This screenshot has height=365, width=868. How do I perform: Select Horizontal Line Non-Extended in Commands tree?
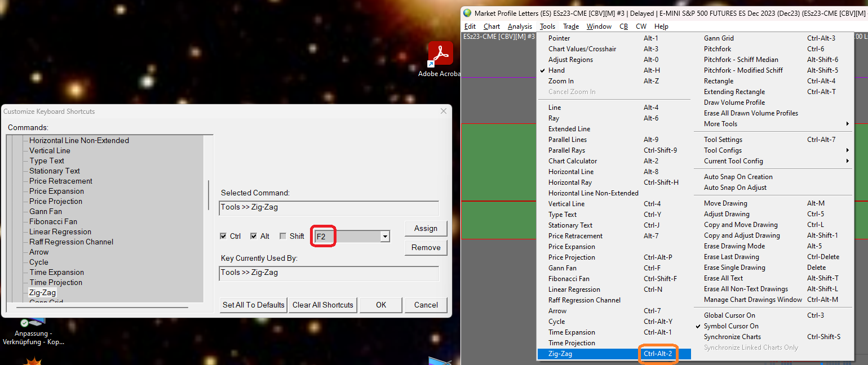(79, 140)
